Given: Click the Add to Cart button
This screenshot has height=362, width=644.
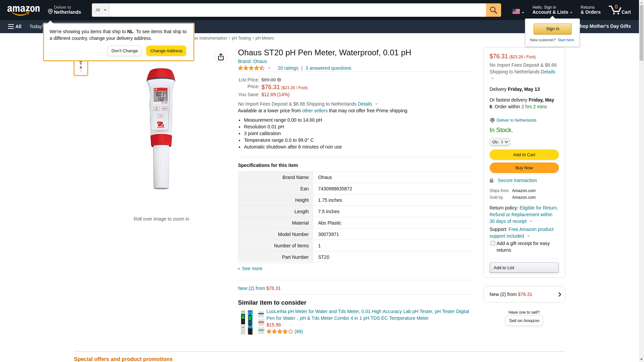Looking at the screenshot, I should (524, 155).
